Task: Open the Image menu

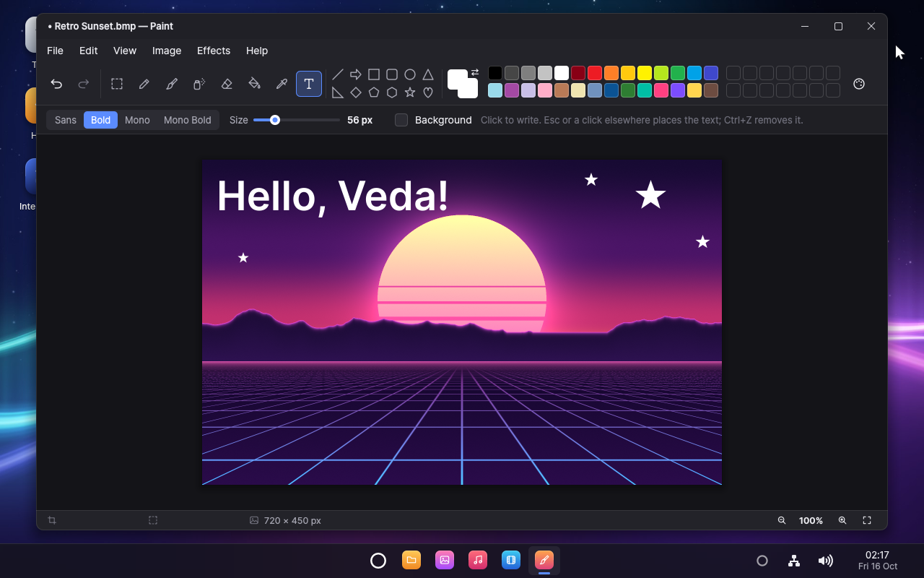Action: (167, 51)
